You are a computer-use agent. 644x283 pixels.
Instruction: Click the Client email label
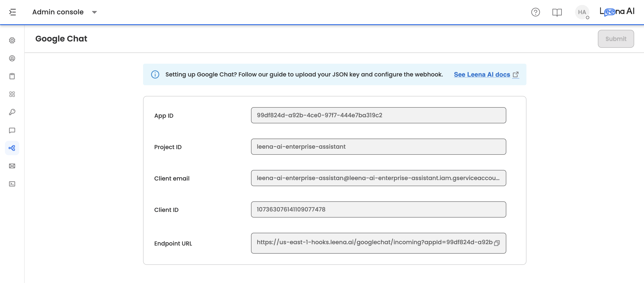[172, 178]
